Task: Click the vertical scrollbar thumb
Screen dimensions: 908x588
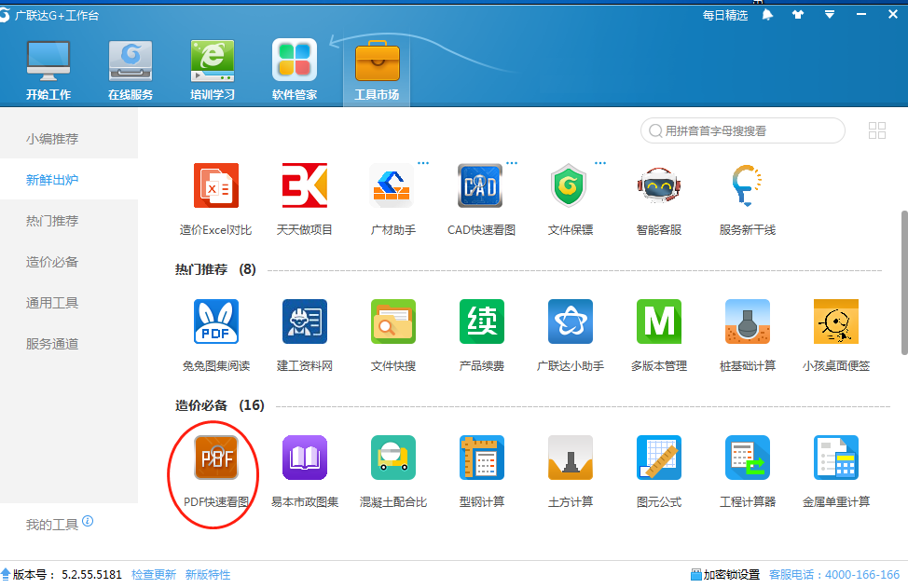Action: (x=904, y=282)
